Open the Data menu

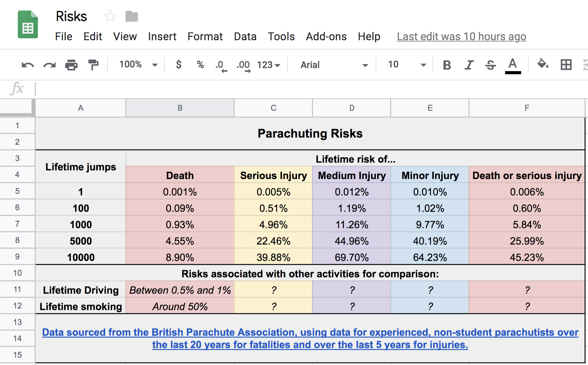[x=245, y=36]
